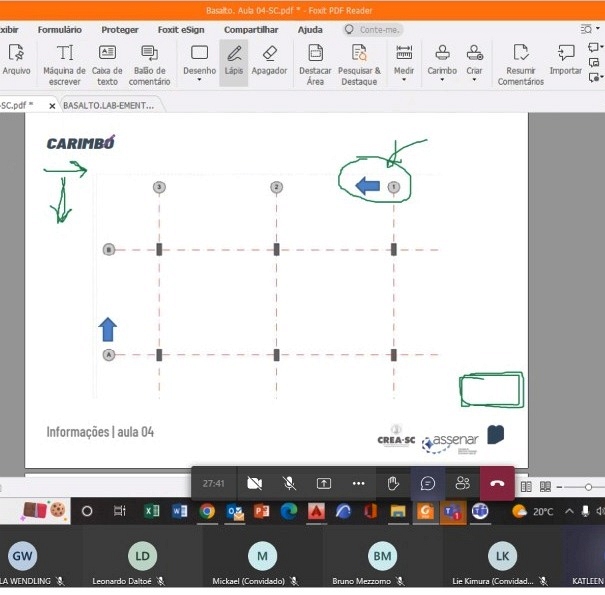Toggle camera in Teams call bar
Image resolution: width=605 pixels, height=595 pixels.
[254, 483]
